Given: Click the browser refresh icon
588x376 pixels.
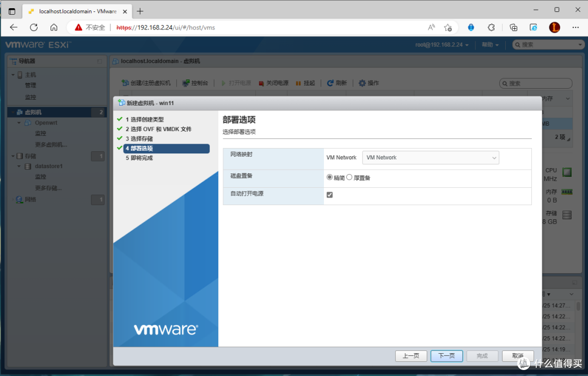Looking at the screenshot, I should (x=34, y=27).
